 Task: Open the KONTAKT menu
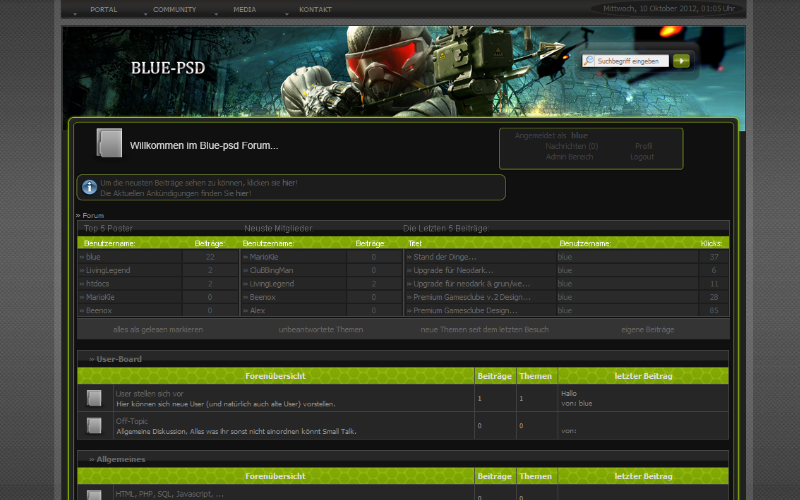[x=315, y=9]
